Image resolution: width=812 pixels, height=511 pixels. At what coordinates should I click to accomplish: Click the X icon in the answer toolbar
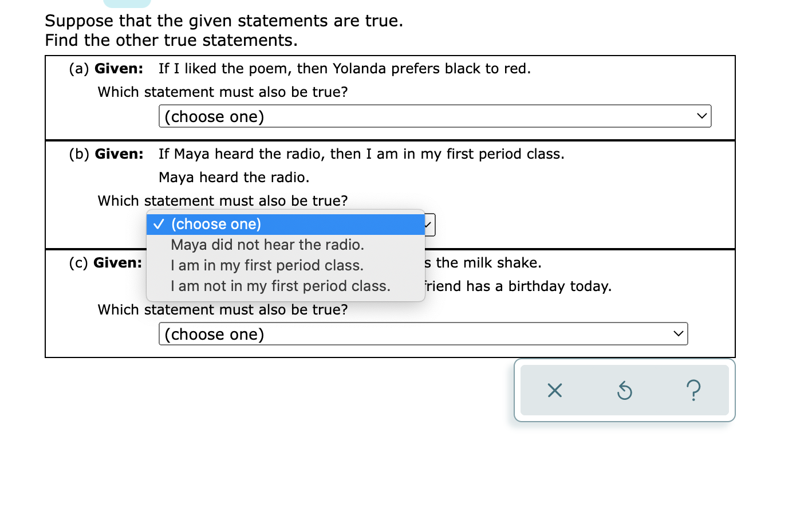tap(553, 390)
